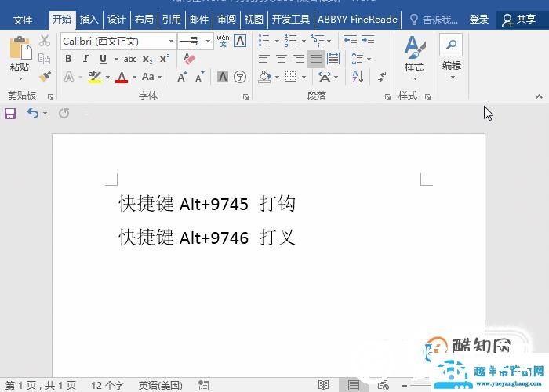Open highlight color dropdown arrow
This screenshot has height=392, width=549.
tap(107, 77)
